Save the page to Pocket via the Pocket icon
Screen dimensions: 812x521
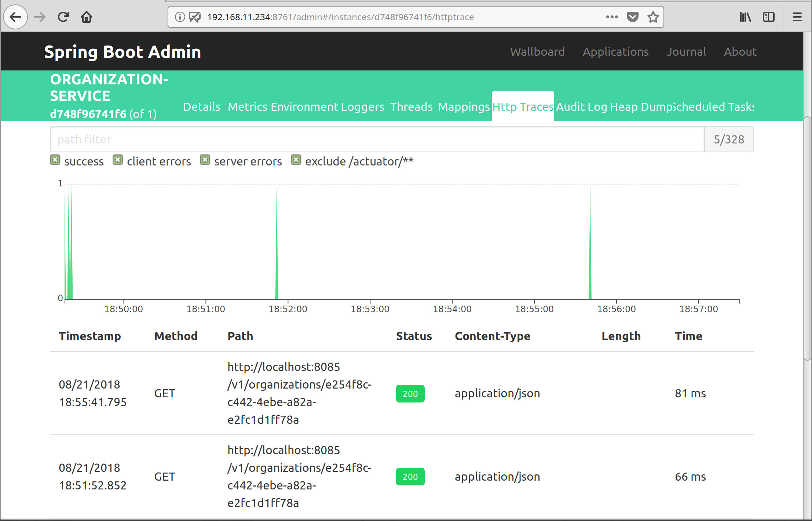(633, 17)
